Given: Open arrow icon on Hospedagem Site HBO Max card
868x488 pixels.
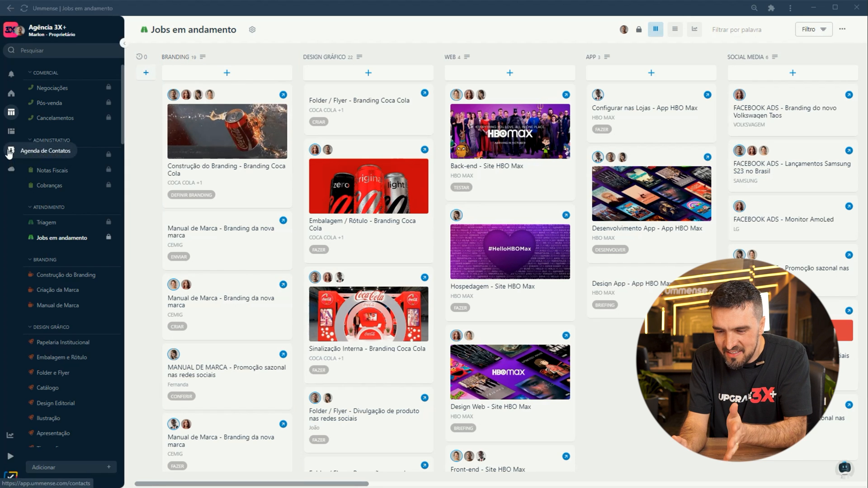Looking at the screenshot, I should (x=566, y=216).
